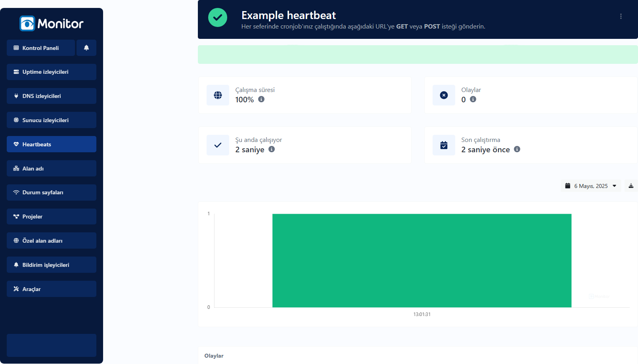Screen dimensions: 638x364
Task: Open DNS izleyicileri page
Action: coord(52,96)
